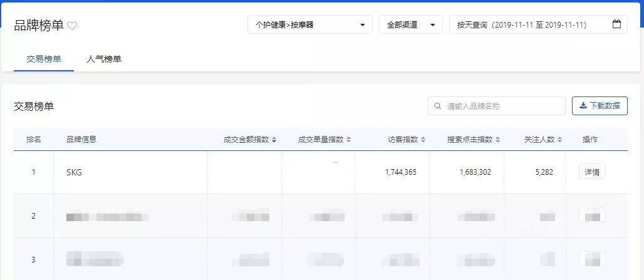Click the 操作 column header
This screenshot has height=280, width=644.
[x=590, y=140]
